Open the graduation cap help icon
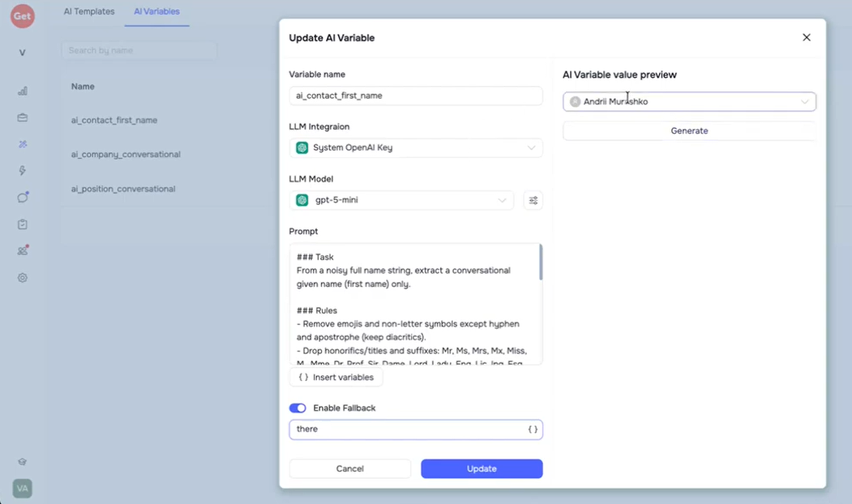The height and width of the screenshot is (504, 852). tap(22, 462)
